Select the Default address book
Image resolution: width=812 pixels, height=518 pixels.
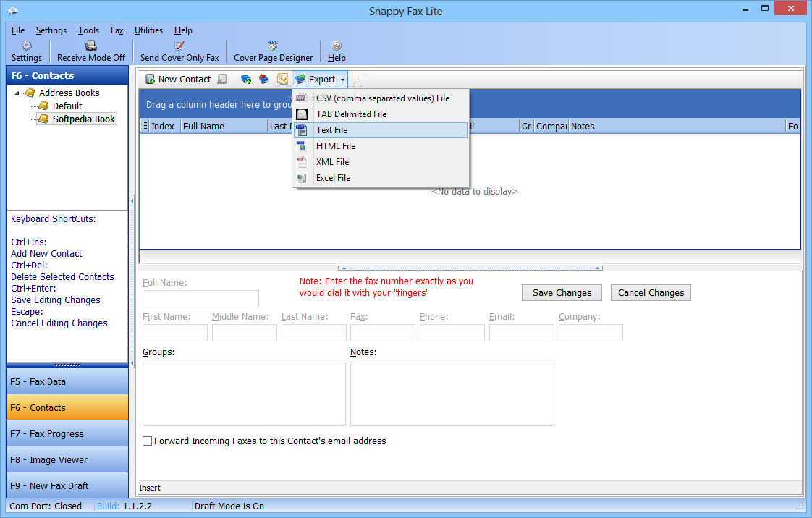tap(67, 106)
